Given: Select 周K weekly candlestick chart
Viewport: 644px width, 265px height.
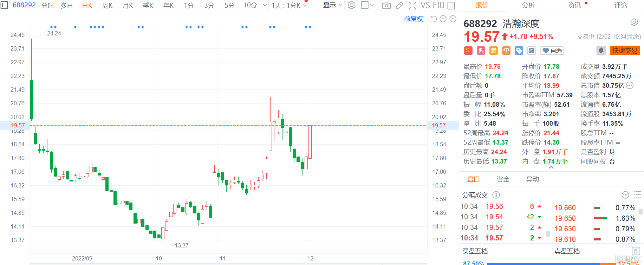Looking at the screenshot, I should point(108,5).
